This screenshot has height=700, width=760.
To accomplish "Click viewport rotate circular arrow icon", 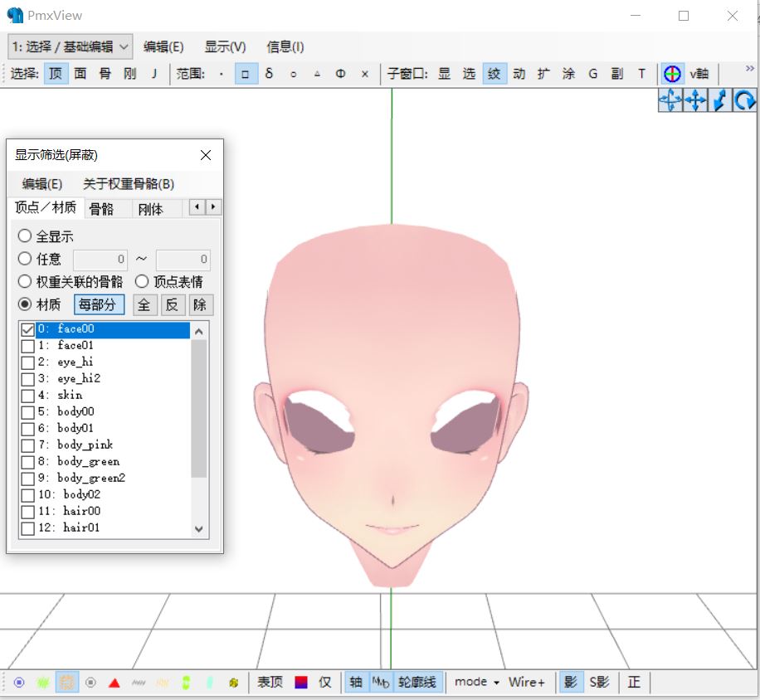I will [x=744, y=100].
